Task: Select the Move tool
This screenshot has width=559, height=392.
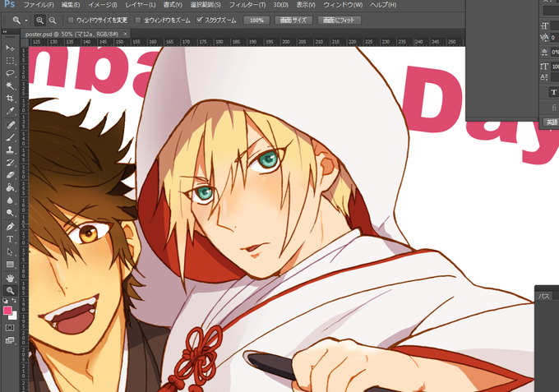Action: (x=10, y=48)
